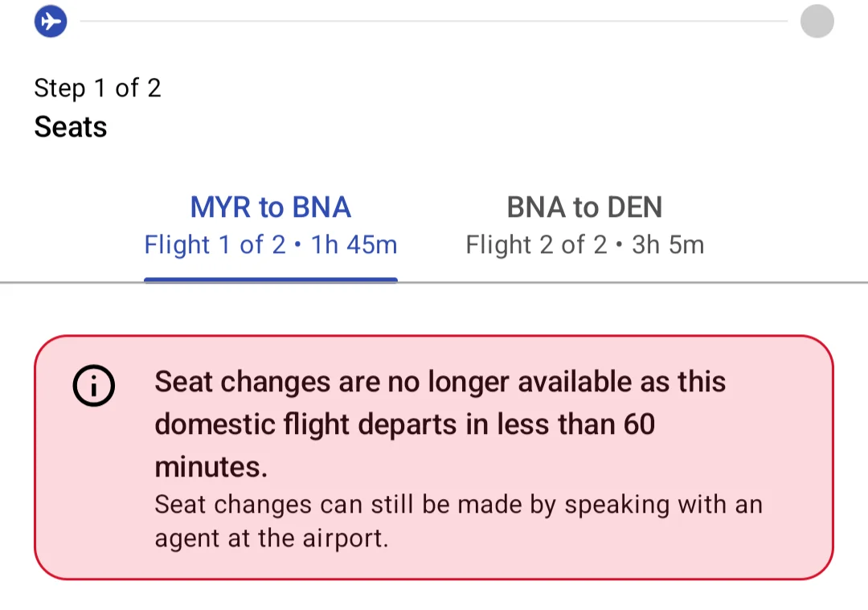The image size is (868, 610).
Task: Click the gray divider under the tabs
Action: [627, 283]
